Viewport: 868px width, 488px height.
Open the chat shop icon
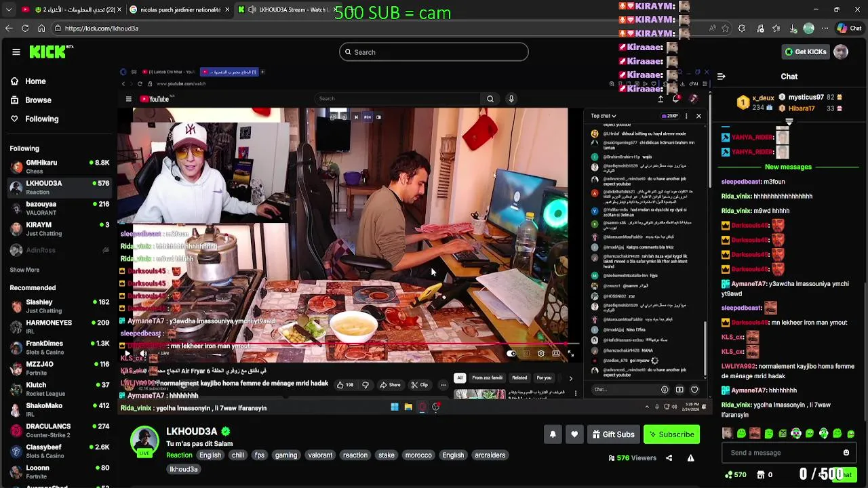coord(761,475)
